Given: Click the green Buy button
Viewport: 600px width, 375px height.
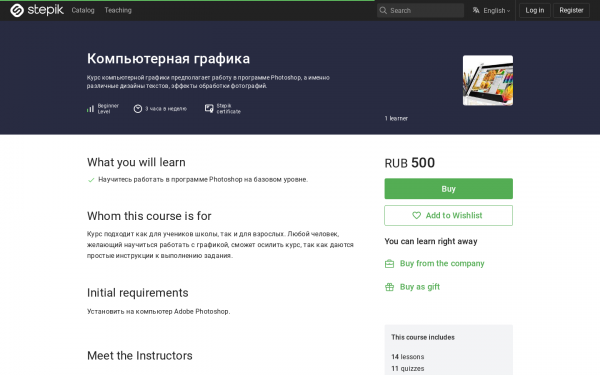Looking at the screenshot, I should 448,189.
